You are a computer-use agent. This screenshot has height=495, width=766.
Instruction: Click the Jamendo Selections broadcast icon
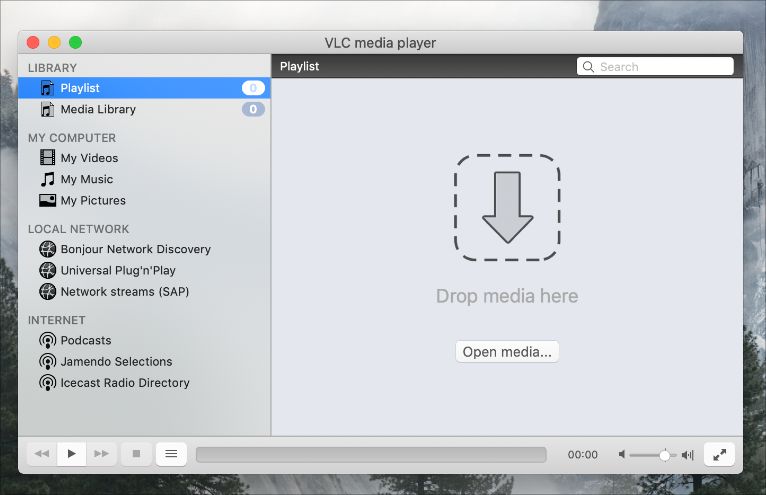tap(47, 362)
